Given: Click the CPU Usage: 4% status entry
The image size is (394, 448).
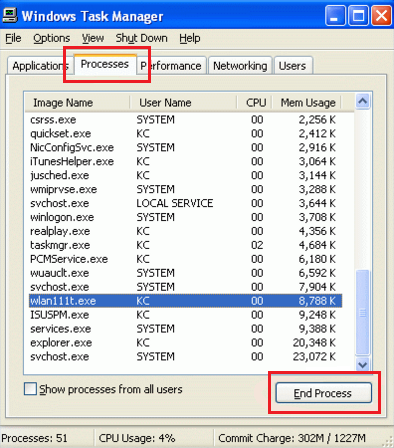Looking at the screenshot, I should pyautogui.click(x=137, y=438).
